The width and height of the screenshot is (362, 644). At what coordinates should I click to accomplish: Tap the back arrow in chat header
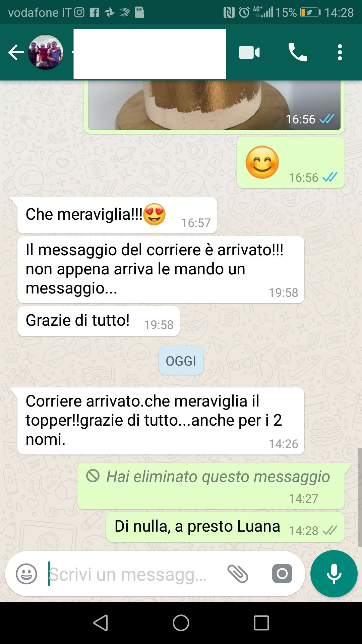coord(16,53)
